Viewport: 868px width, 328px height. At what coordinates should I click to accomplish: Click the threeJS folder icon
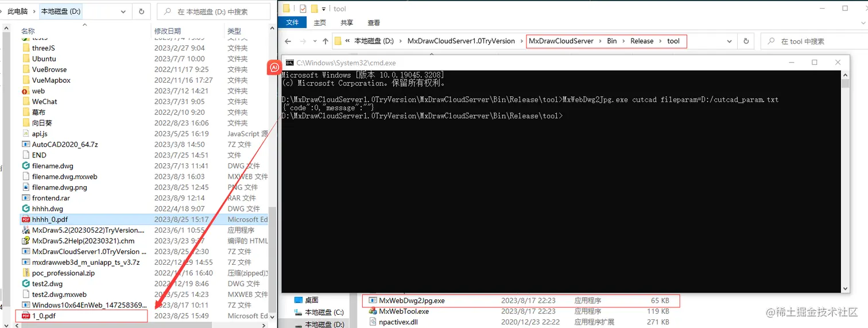[26, 48]
